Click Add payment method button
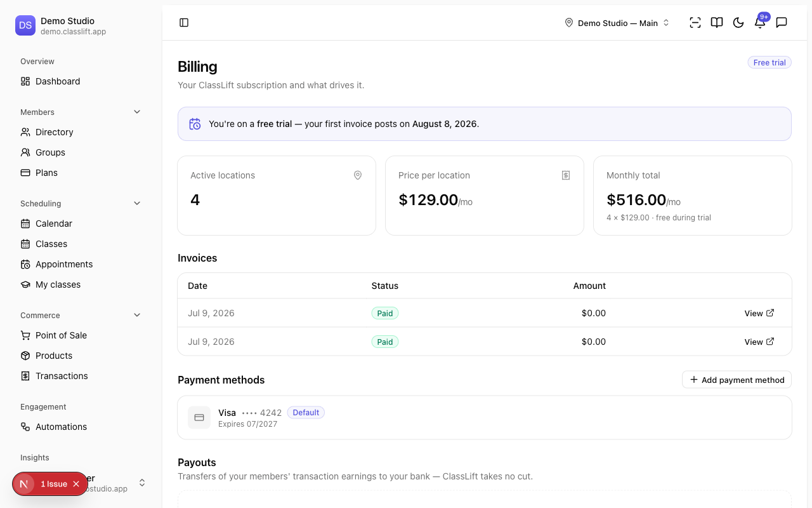 point(737,380)
